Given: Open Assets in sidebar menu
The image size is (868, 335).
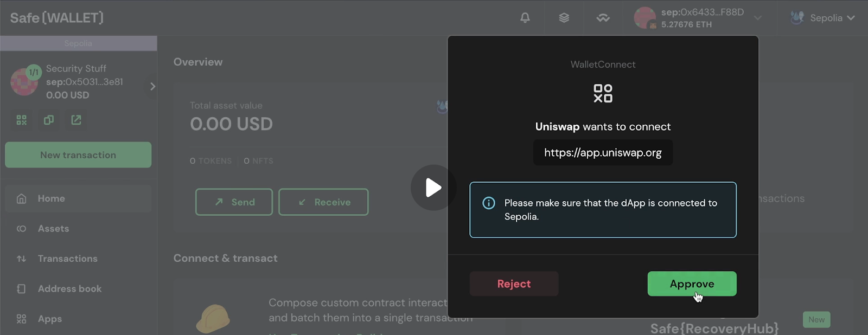Looking at the screenshot, I should (53, 229).
